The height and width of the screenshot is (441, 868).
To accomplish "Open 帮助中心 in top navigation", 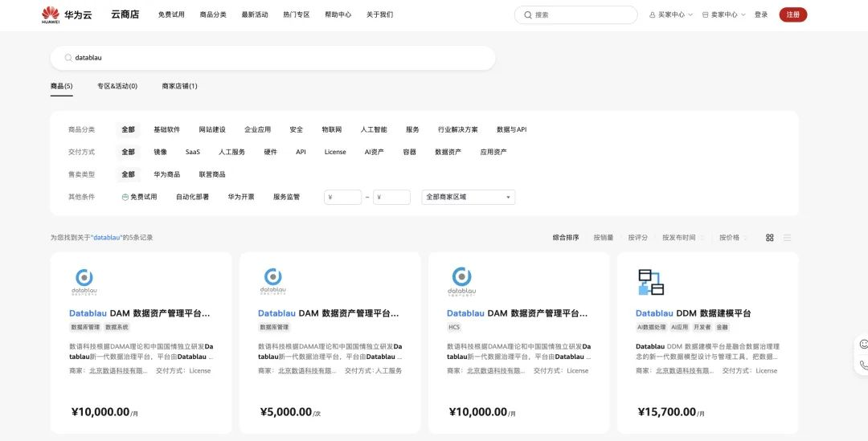I will pos(338,15).
